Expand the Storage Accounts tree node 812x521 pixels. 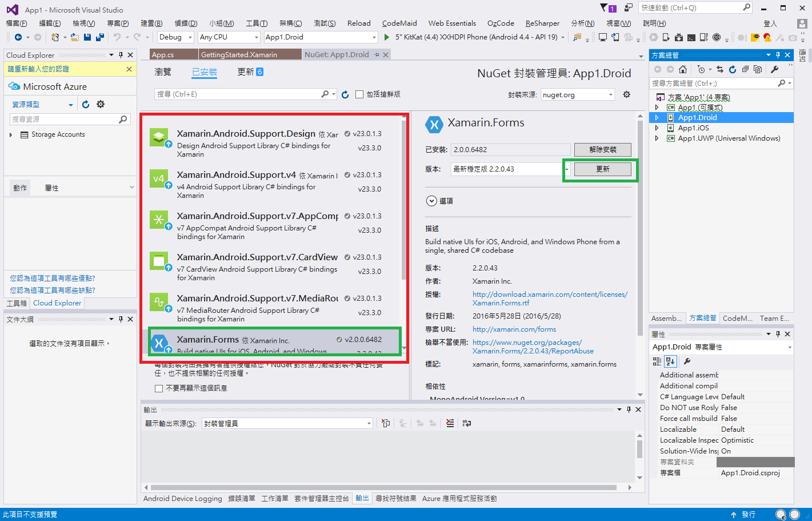pos(11,135)
